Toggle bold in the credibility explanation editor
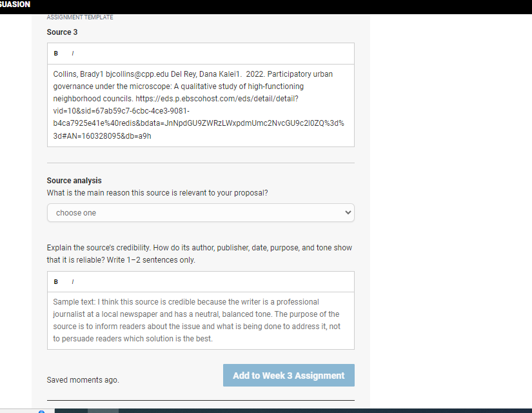This screenshot has height=413, width=532. [x=56, y=281]
